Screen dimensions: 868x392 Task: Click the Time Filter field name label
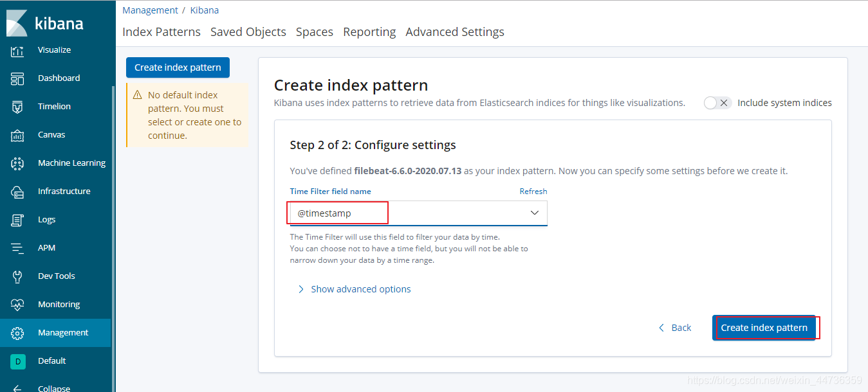pos(331,192)
